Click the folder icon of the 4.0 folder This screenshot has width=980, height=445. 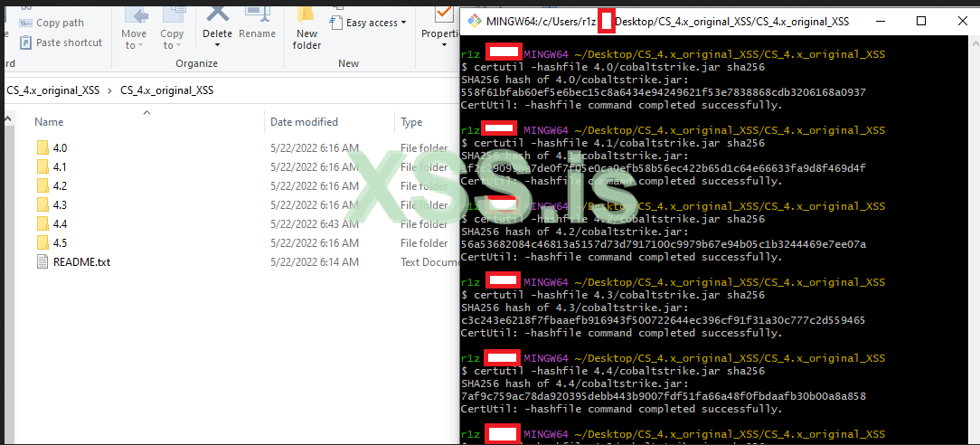(x=42, y=148)
